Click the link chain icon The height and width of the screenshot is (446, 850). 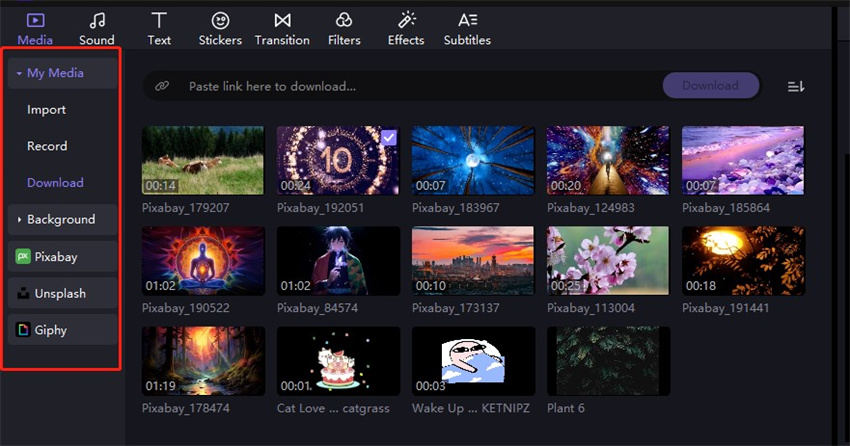(x=162, y=86)
